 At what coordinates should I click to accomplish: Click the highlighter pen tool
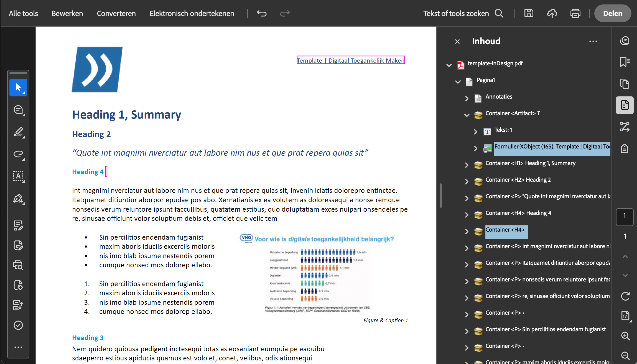coord(18,132)
